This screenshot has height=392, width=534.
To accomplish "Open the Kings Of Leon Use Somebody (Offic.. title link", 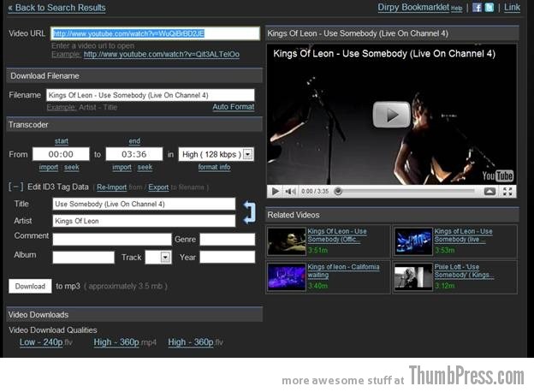I will click(x=337, y=235).
